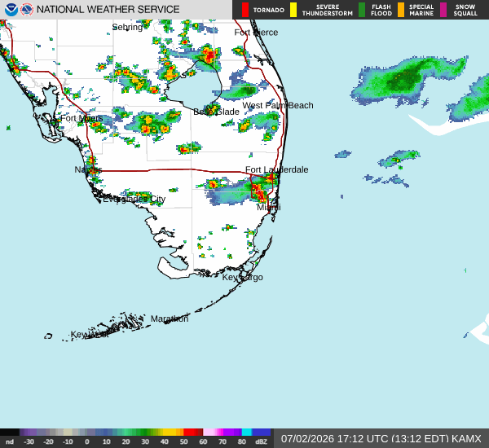Click the red segment of reflectivity color bar

[193, 432]
